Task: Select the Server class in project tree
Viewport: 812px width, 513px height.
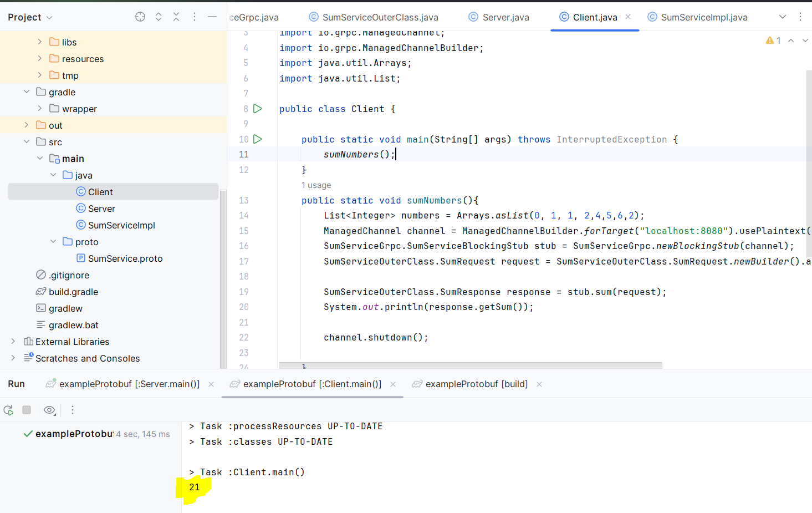Action: [95, 209]
